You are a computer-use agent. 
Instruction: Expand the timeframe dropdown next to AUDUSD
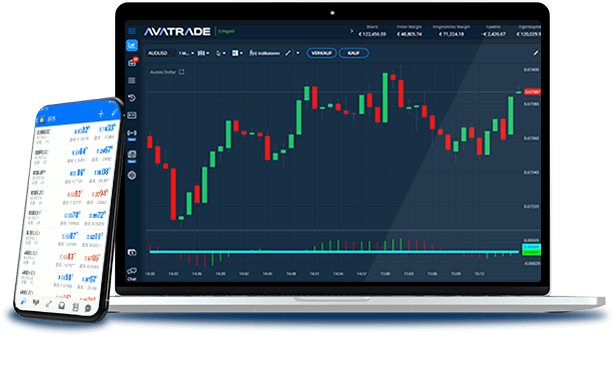click(x=186, y=53)
